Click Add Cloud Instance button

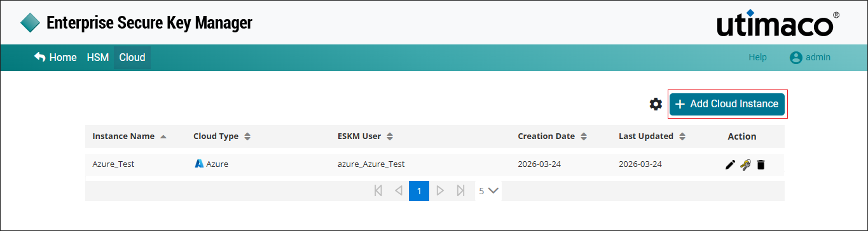point(727,104)
